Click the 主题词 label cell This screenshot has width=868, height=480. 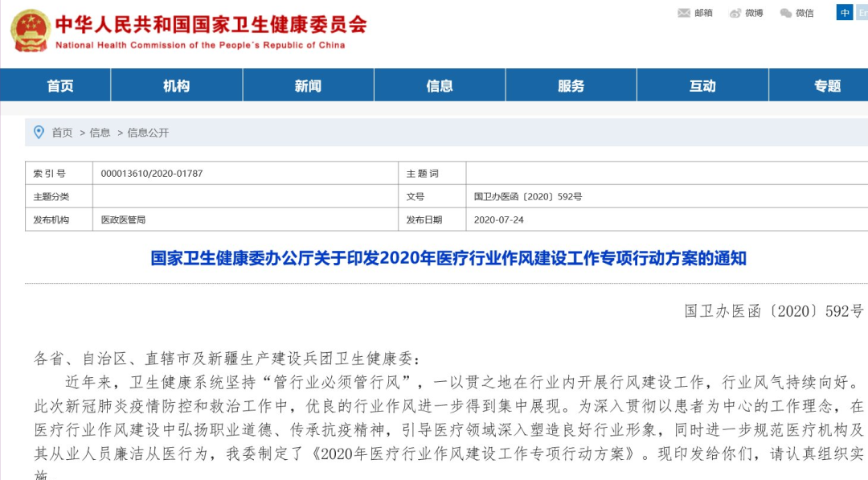pos(432,174)
